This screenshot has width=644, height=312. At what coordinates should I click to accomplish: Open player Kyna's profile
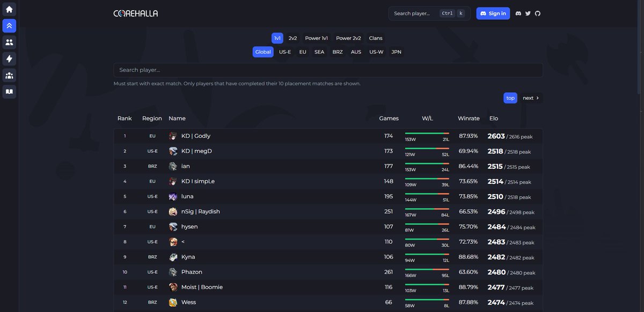188,257
